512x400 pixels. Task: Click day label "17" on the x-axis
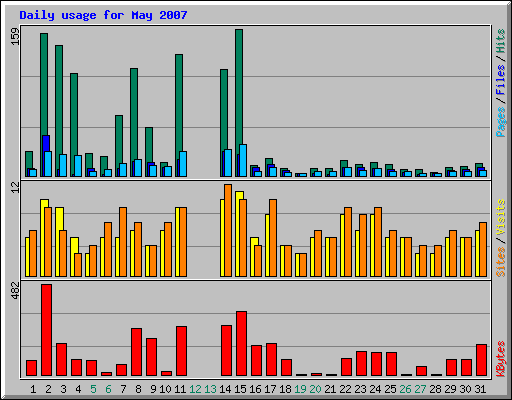(x=270, y=389)
